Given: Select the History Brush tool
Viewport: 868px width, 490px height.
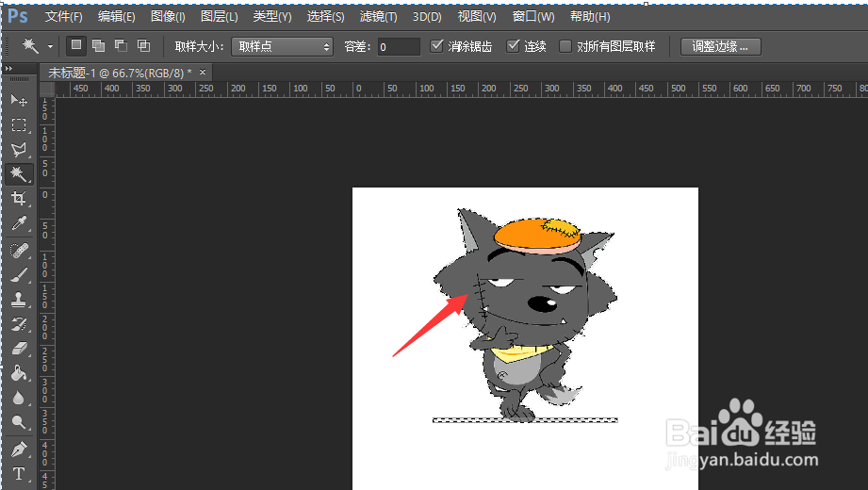Looking at the screenshot, I should (x=19, y=324).
